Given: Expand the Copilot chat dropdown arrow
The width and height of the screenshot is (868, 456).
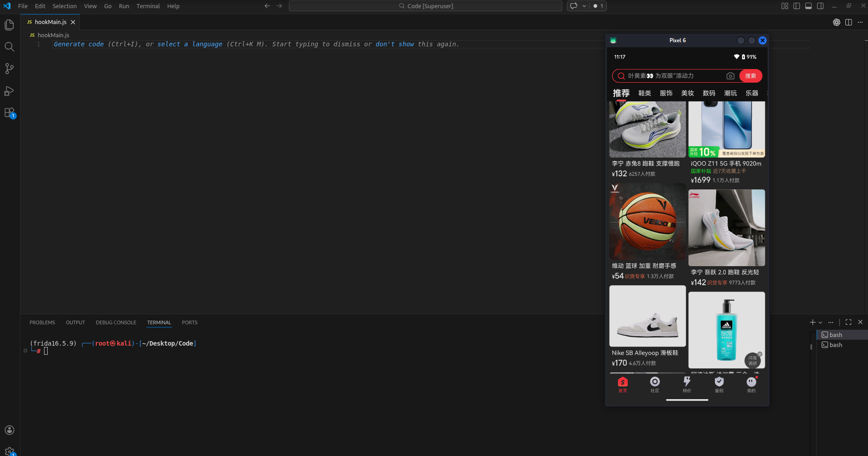Looking at the screenshot, I should (x=584, y=6).
